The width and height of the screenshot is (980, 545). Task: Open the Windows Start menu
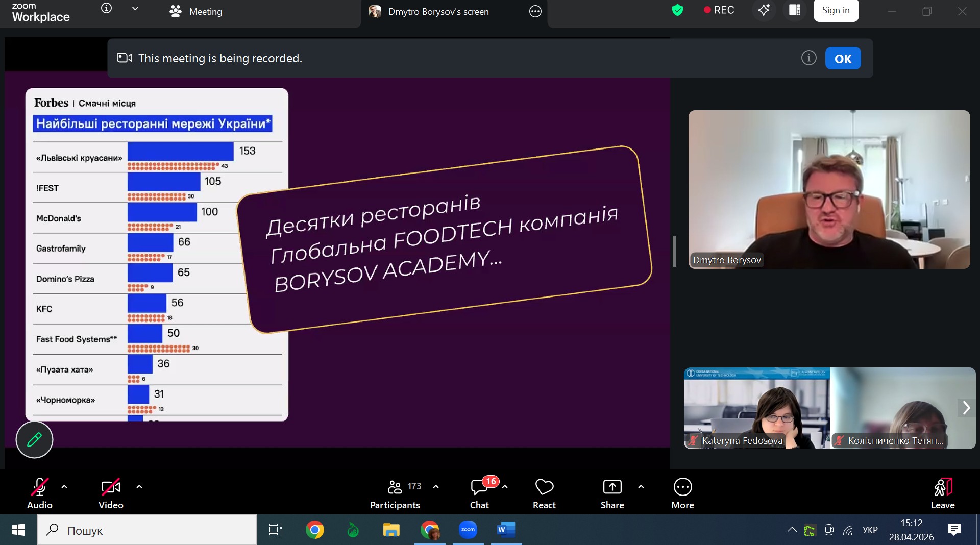click(x=18, y=530)
